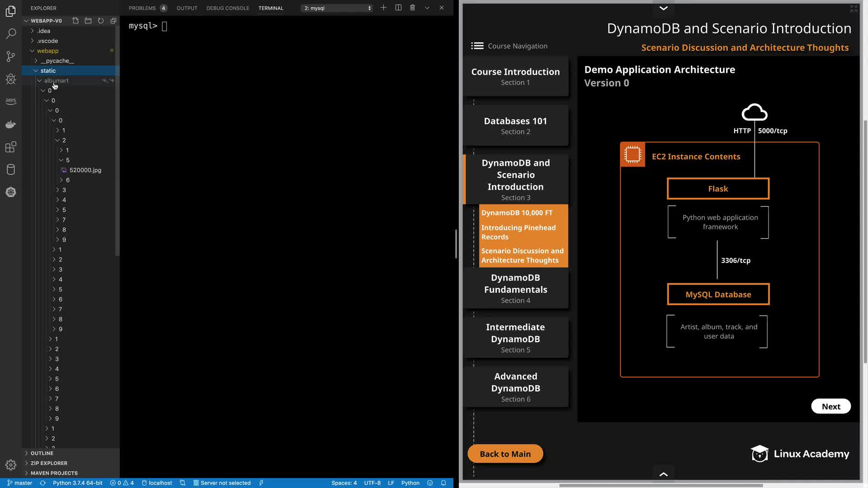The height and width of the screenshot is (488, 868).
Task: Open the Extensions view icon
Action: pyautogui.click(x=11, y=147)
